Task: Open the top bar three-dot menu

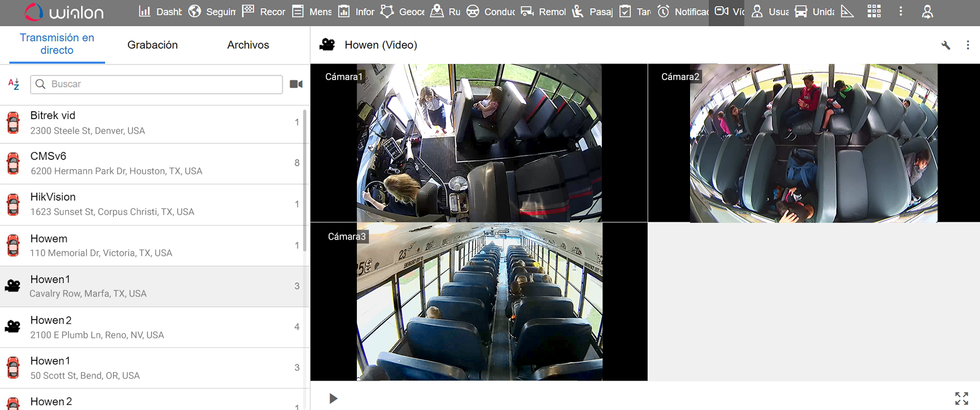Action: pyautogui.click(x=900, y=12)
